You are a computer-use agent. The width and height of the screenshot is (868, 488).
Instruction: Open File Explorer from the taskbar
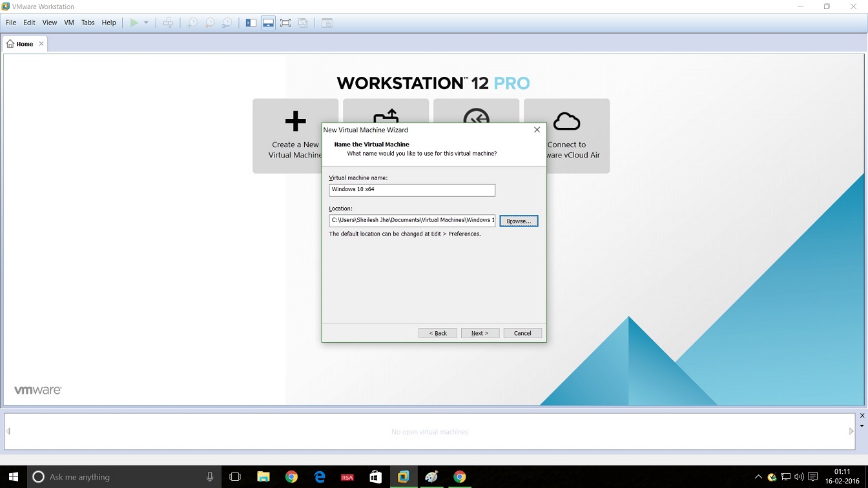(x=263, y=477)
